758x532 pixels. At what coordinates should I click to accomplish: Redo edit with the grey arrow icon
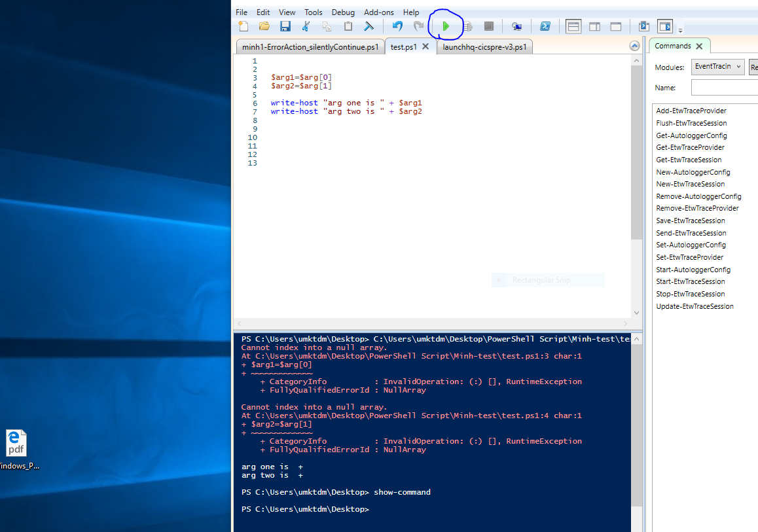pos(418,26)
